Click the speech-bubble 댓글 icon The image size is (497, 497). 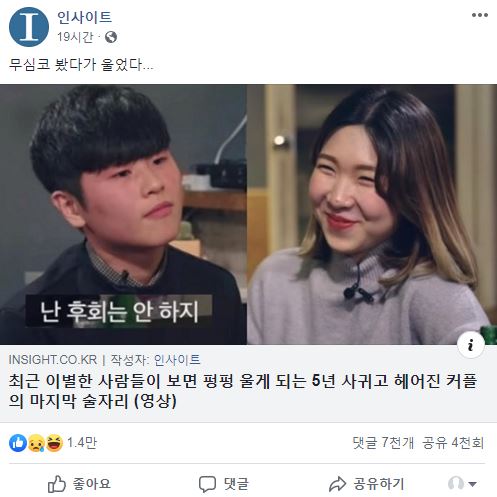(x=207, y=484)
